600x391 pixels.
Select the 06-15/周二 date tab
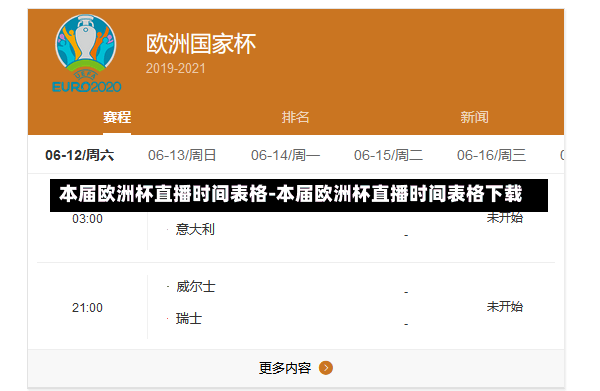tap(388, 155)
